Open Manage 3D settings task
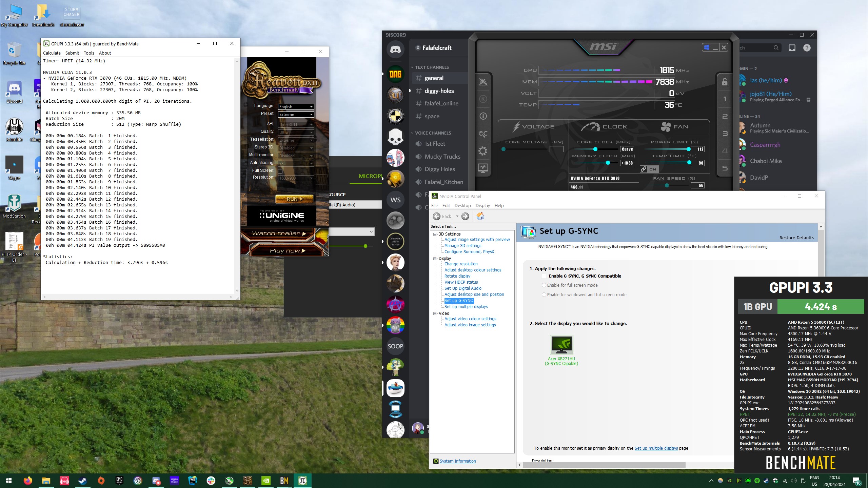This screenshot has height=488, width=868. (x=463, y=246)
